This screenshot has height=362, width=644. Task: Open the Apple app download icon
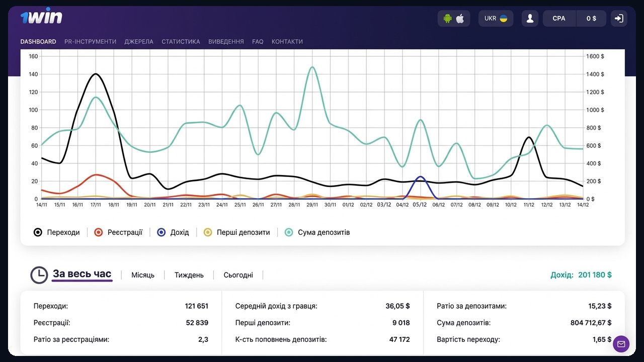click(x=460, y=19)
